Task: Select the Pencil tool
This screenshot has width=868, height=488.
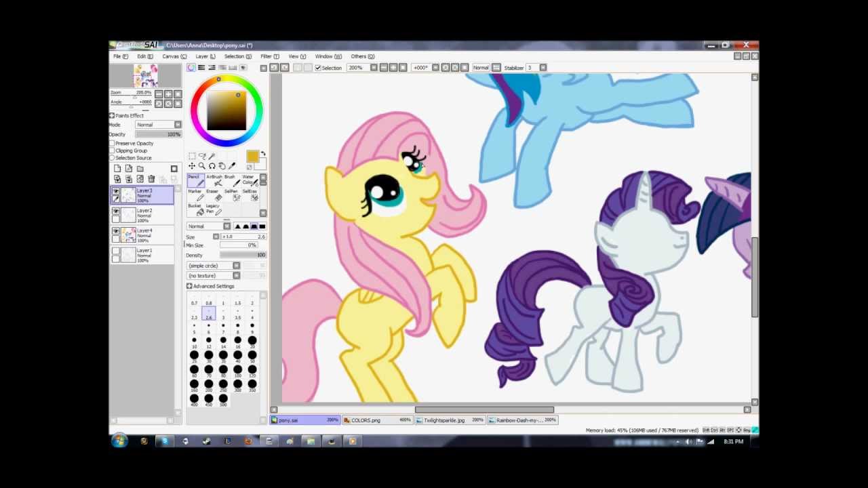Action: coord(196,180)
